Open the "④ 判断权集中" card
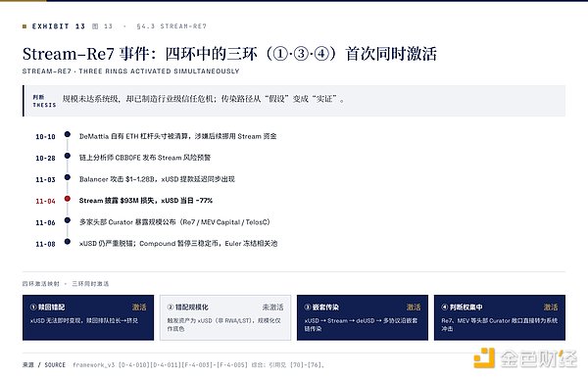Viewport: 588px width, 379px height. 500,317
